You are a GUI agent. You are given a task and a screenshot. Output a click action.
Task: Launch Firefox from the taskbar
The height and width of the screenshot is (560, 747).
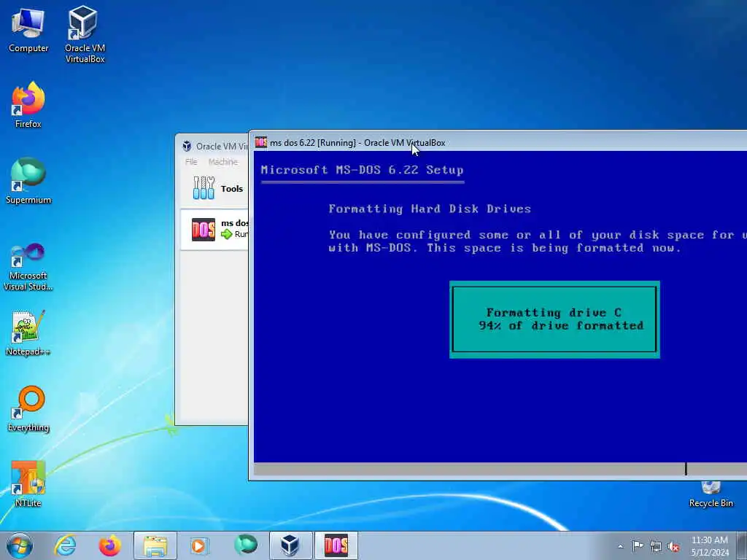pos(110,545)
